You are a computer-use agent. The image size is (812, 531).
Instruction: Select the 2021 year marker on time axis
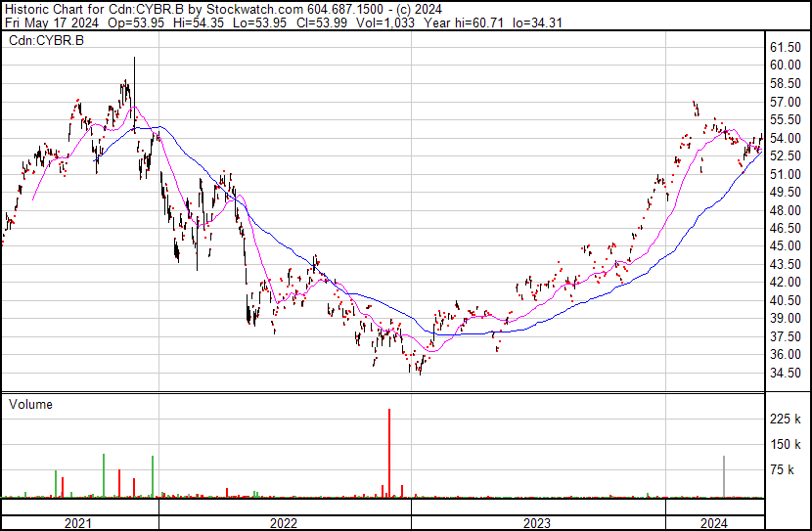tap(78, 522)
